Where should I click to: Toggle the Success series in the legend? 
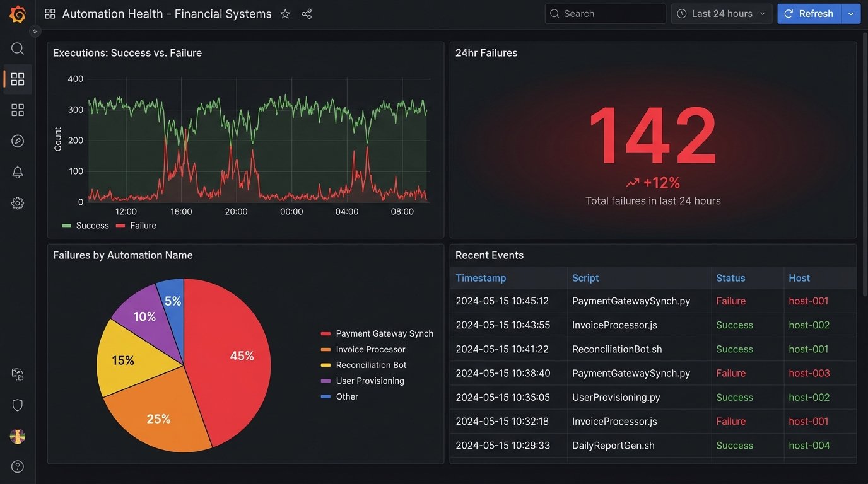pos(92,225)
